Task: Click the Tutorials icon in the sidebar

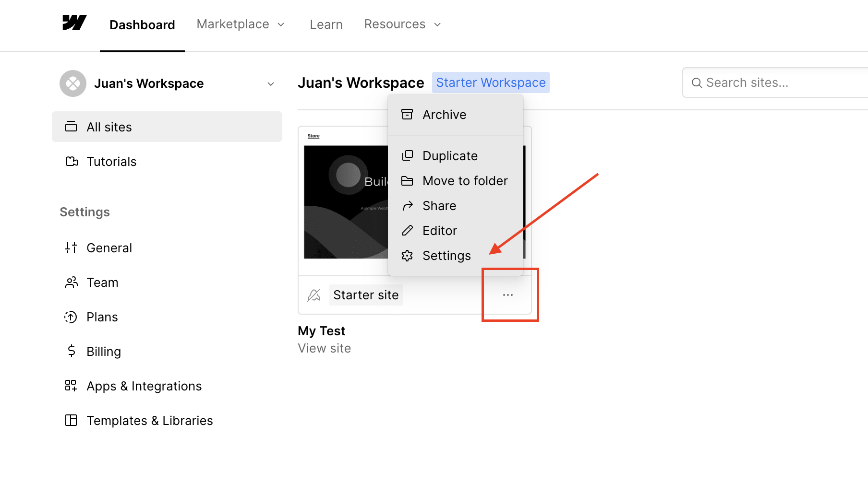Action: tap(71, 161)
